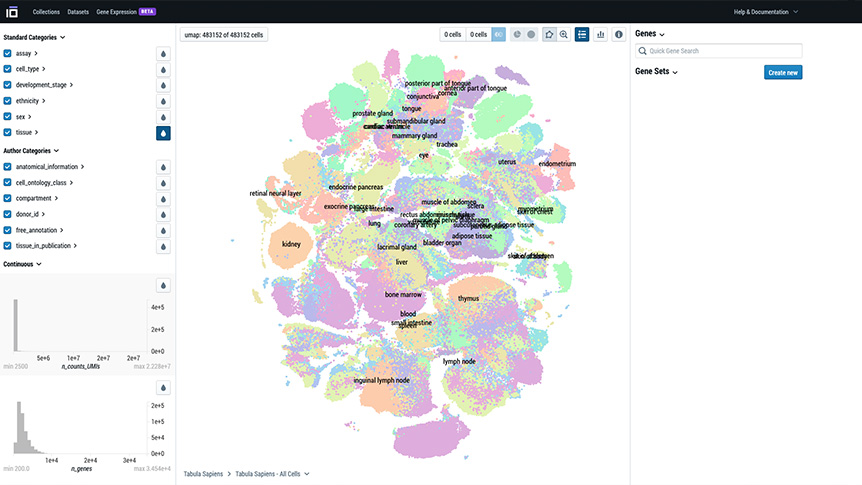
Task: Color by sex droplet icon
Action: pos(163,117)
